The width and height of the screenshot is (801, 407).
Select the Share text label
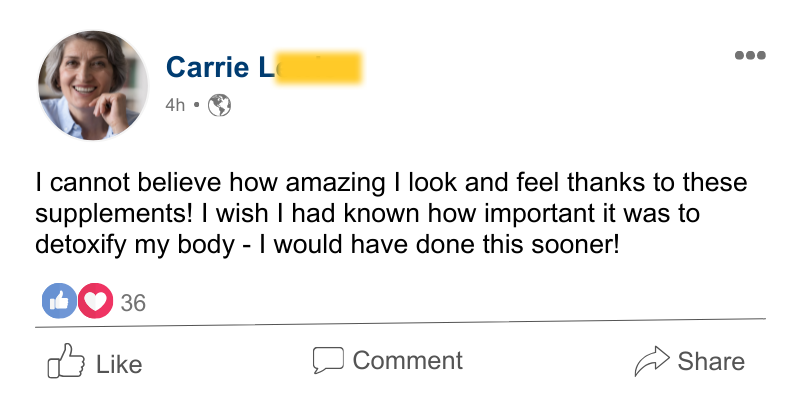click(711, 362)
